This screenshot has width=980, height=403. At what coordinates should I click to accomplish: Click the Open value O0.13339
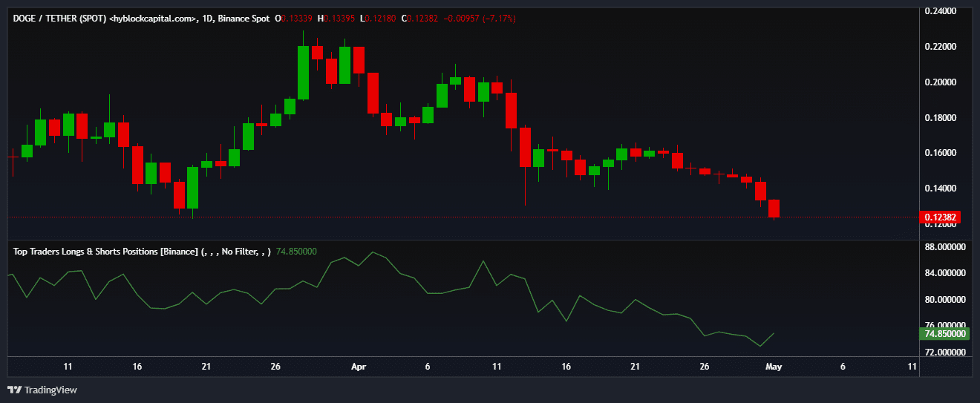294,18
